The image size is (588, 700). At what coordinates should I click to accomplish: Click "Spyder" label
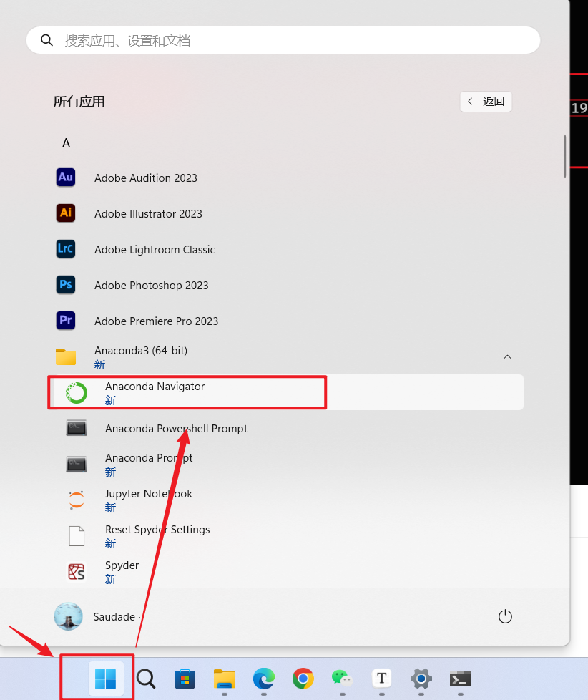click(x=122, y=565)
